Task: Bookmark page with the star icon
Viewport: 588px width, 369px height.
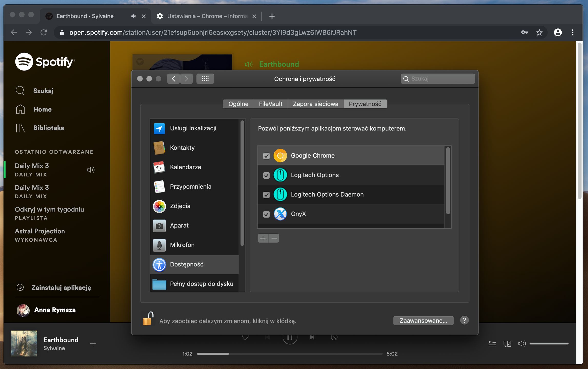Action: [539, 33]
